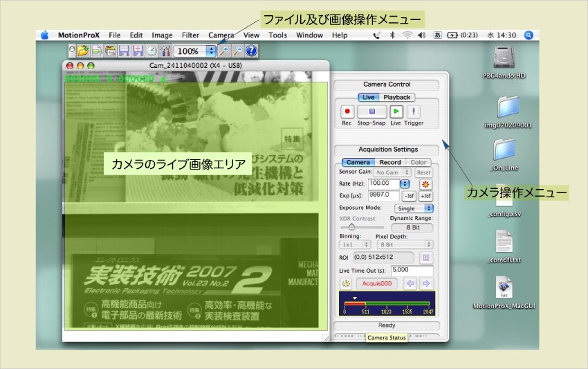Image resolution: width=588 pixels, height=369 pixels.
Task: Open file with yellow folder toolbar icon
Action: 83,51
